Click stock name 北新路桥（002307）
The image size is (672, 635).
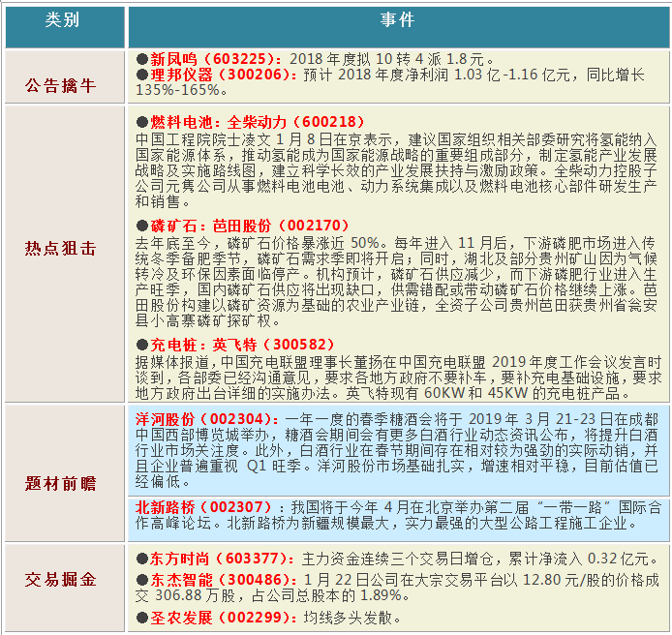[203, 507]
